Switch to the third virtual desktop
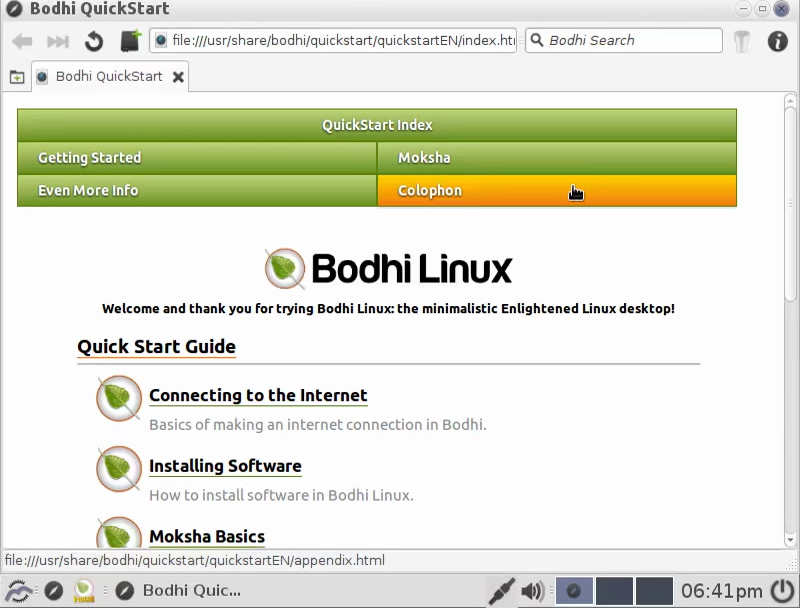This screenshot has width=800, height=608. coord(654,591)
